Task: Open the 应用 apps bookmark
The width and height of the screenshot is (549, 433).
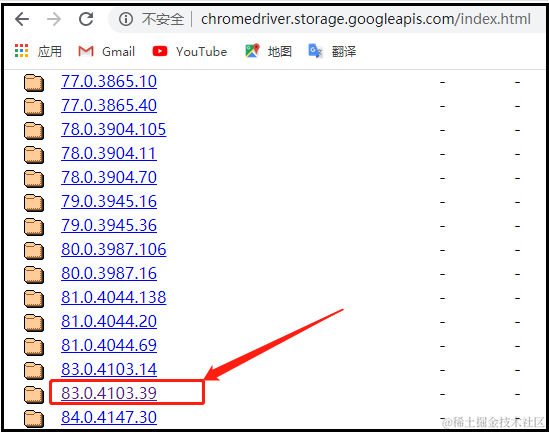Action: point(38,51)
